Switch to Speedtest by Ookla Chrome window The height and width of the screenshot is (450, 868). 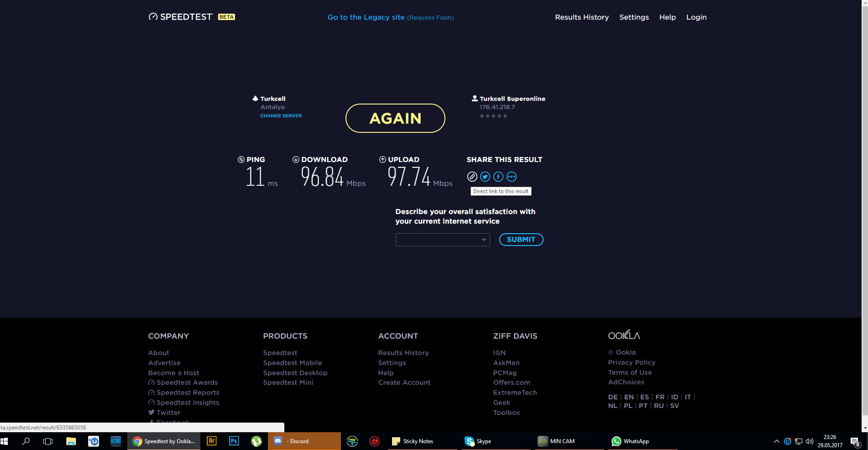click(x=164, y=441)
